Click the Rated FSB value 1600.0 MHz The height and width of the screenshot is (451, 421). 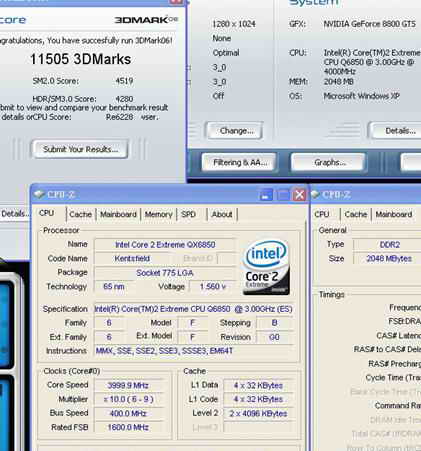tap(128, 427)
